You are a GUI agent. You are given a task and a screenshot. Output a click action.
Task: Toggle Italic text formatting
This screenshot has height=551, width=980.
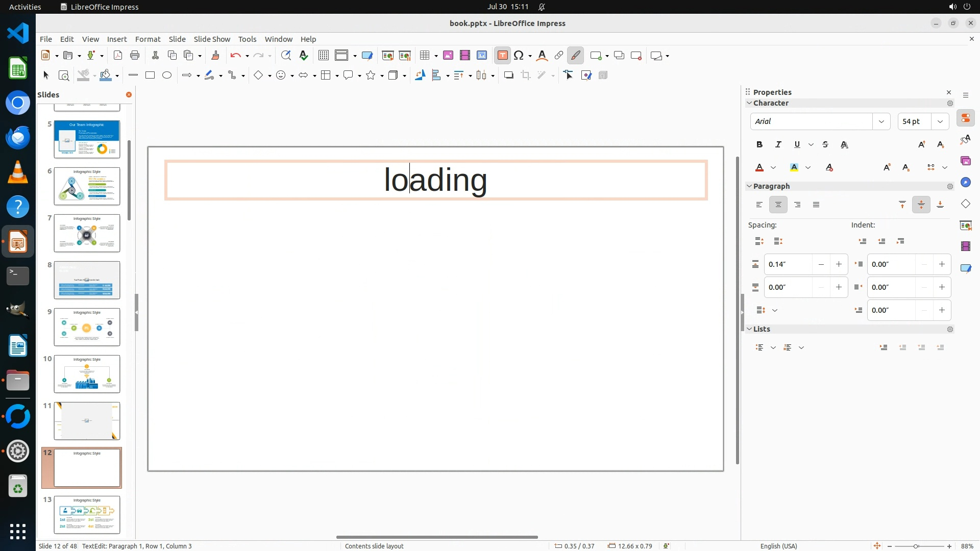pos(778,145)
